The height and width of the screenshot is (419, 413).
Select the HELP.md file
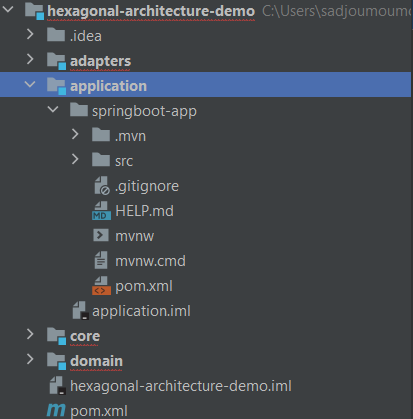pyautogui.click(x=144, y=211)
